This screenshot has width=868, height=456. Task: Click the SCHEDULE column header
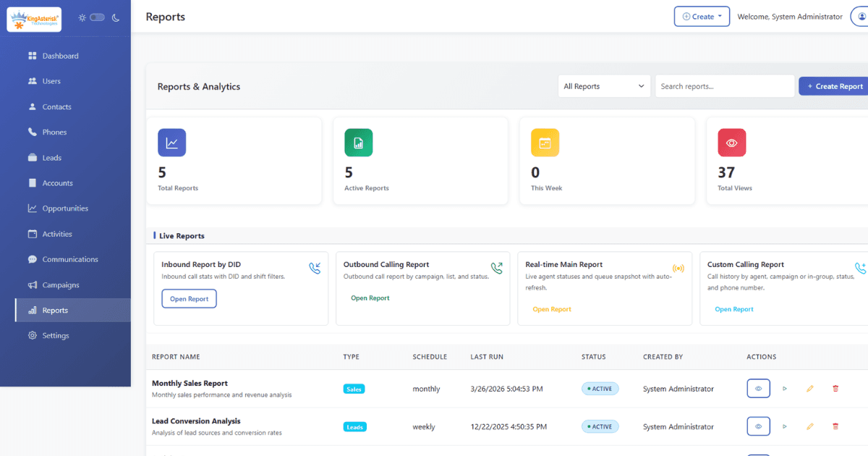[x=430, y=357]
